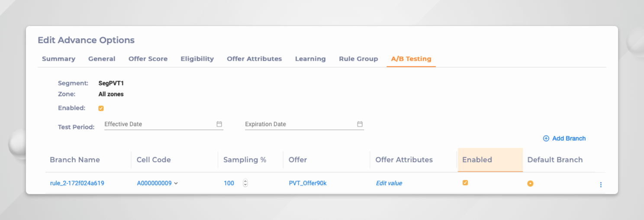Open the Eligibility tab
This screenshot has height=220, width=644.
pyautogui.click(x=197, y=59)
